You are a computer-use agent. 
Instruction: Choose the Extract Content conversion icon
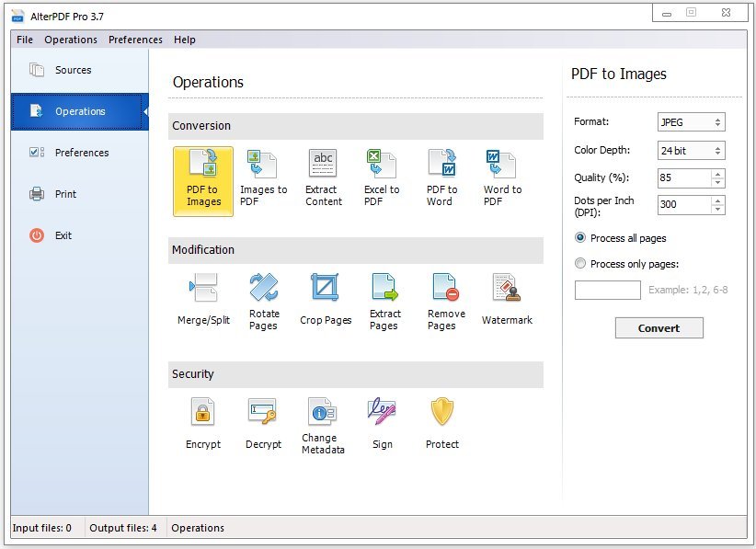[x=323, y=178]
